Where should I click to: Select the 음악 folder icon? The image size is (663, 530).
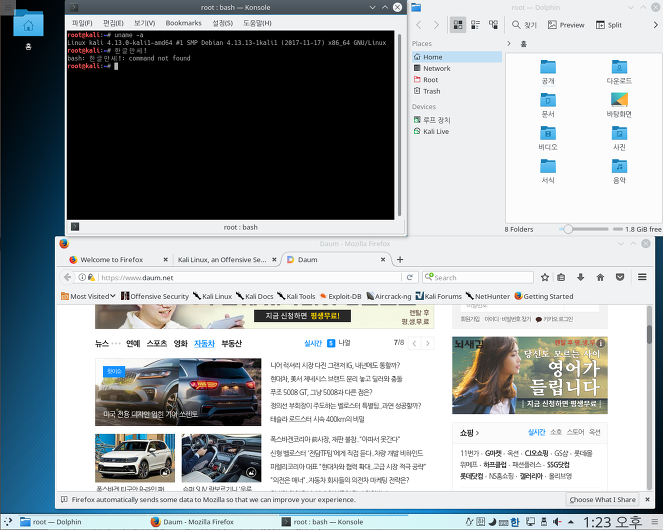(619, 166)
